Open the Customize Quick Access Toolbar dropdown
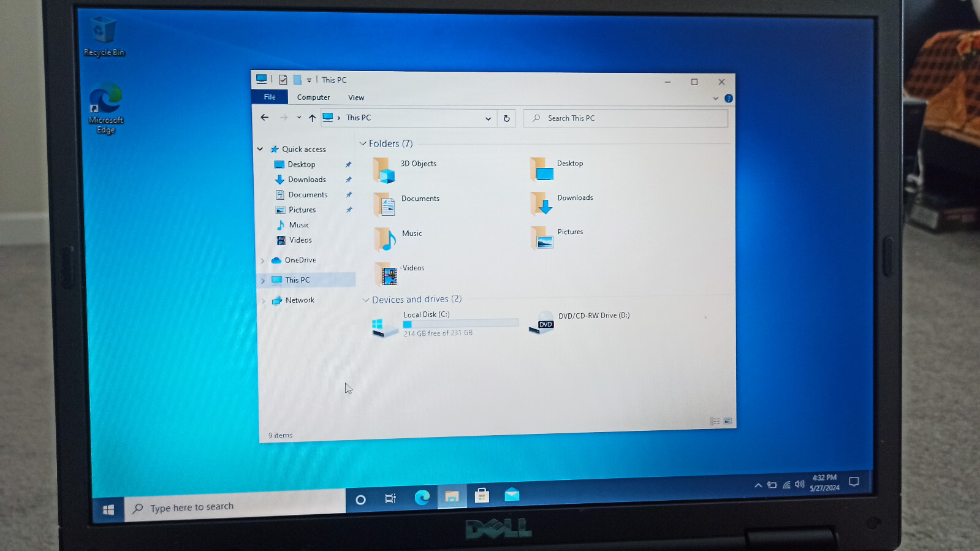The width and height of the screenshot is (980, 551). [309, 80]
